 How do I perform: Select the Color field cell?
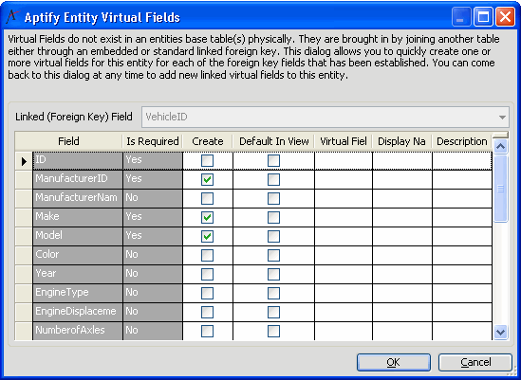78,255
